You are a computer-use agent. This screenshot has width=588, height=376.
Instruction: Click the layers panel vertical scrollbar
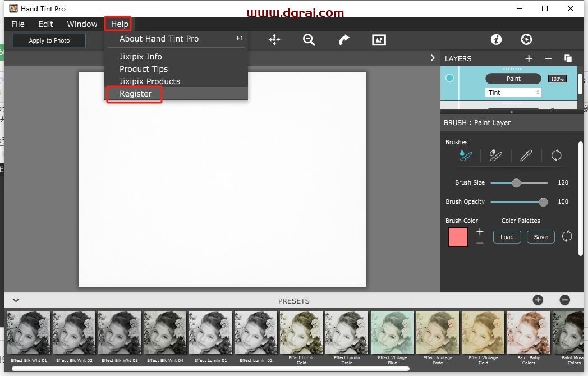580,84
